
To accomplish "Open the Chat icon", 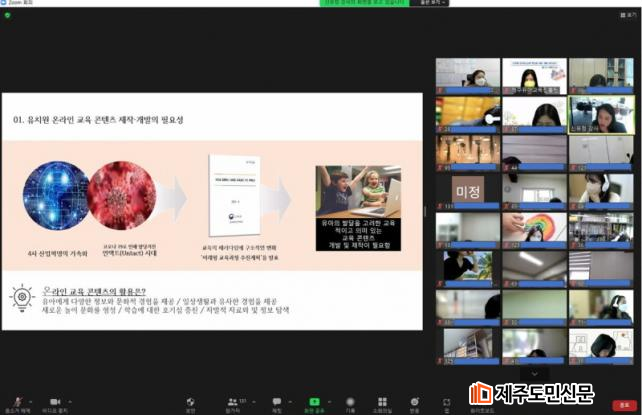I will click(x=277, y=401).
